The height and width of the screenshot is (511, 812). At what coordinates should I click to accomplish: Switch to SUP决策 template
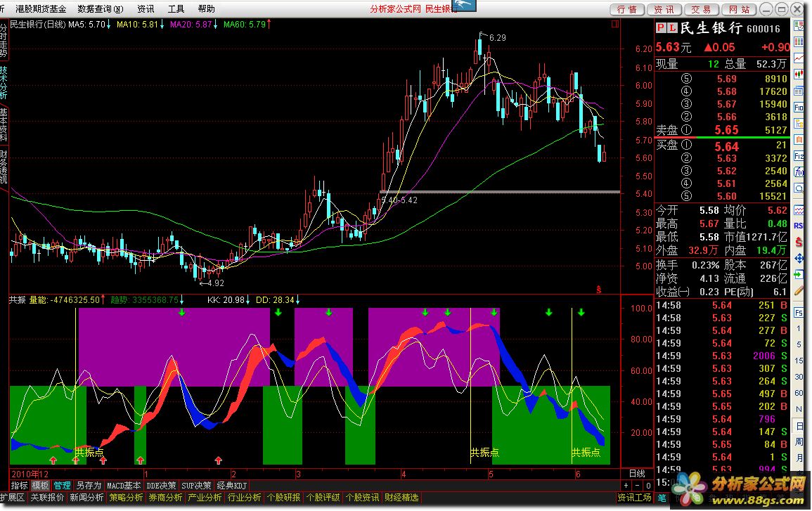(196, 486)
